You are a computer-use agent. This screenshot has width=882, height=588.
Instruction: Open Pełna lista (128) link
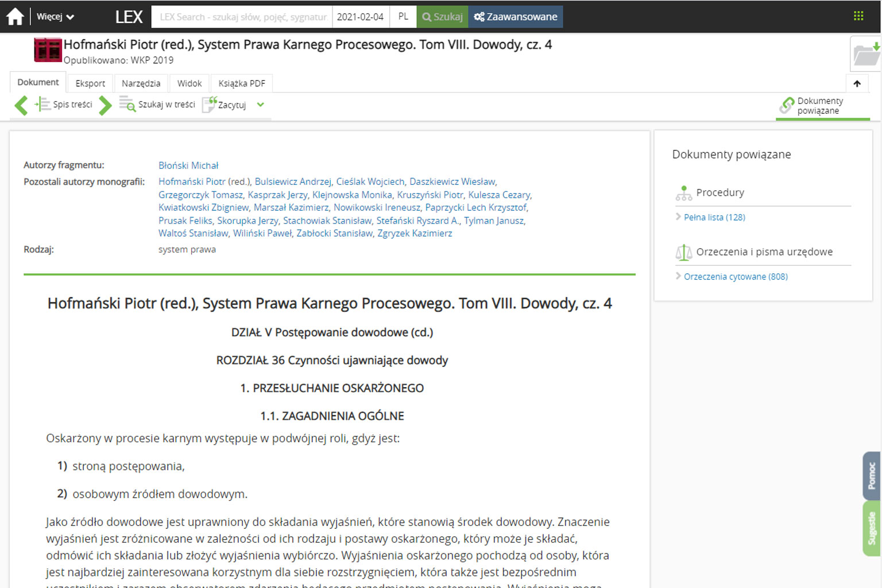coord(714,217)
